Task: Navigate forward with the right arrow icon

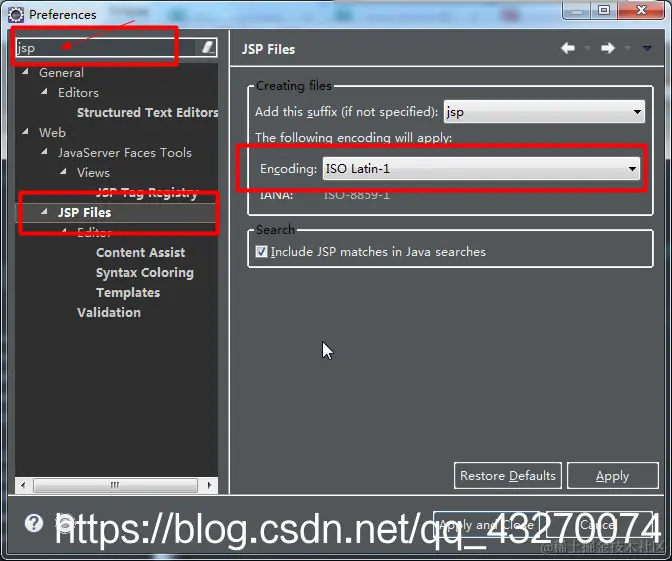Action: click(x=608, y=48)
